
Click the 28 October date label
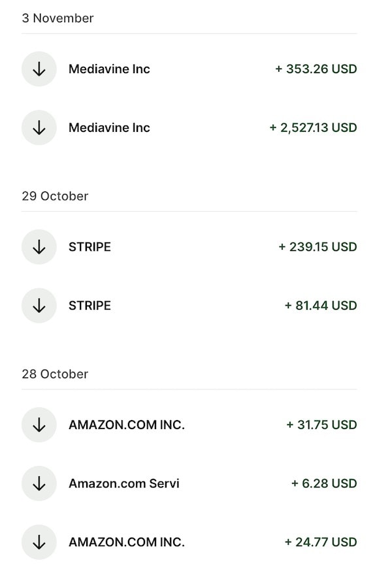[x=56, y=374]
